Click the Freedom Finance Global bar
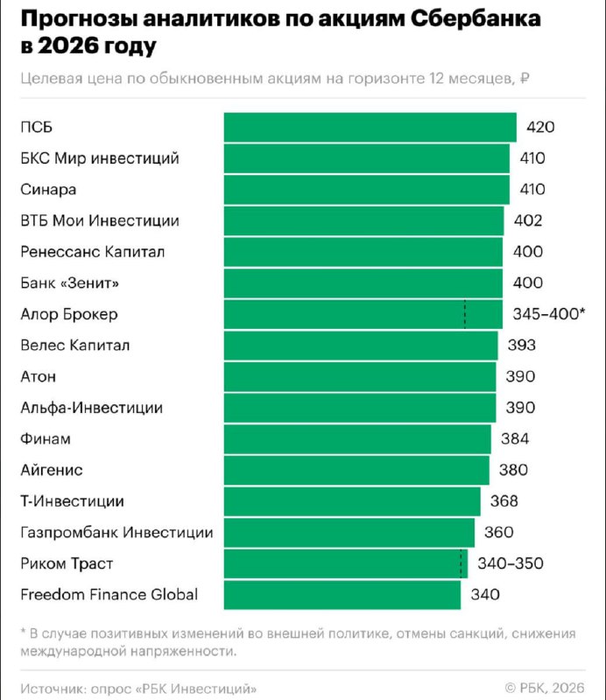The image size is (606, 700). 342,595
